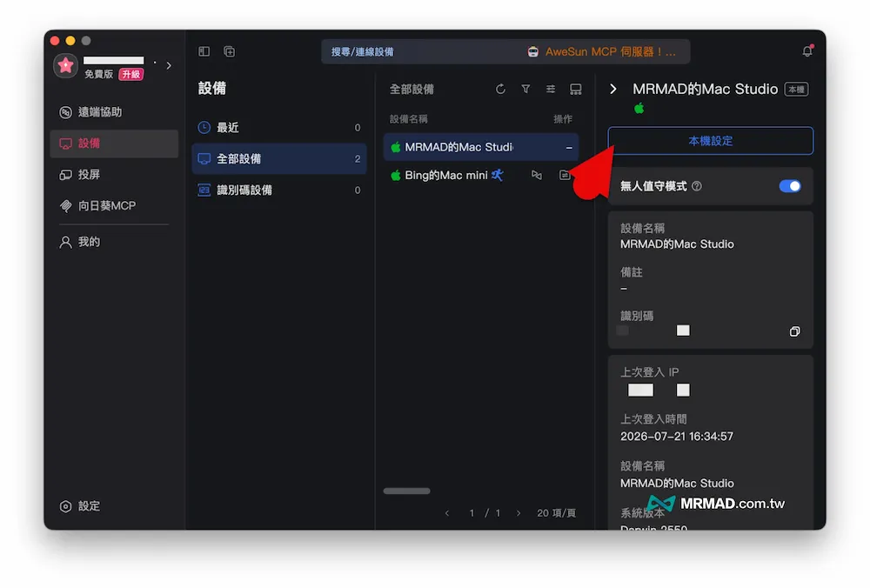Open the 20 項/頁 page-size selector

557,513
